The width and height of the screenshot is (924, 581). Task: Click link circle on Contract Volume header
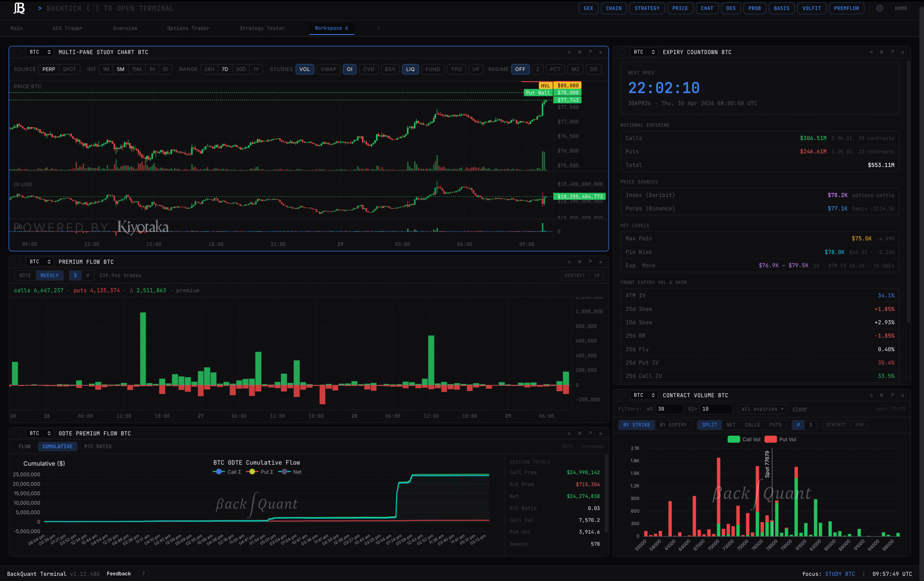pyautogui.click(x=621, y=395)
